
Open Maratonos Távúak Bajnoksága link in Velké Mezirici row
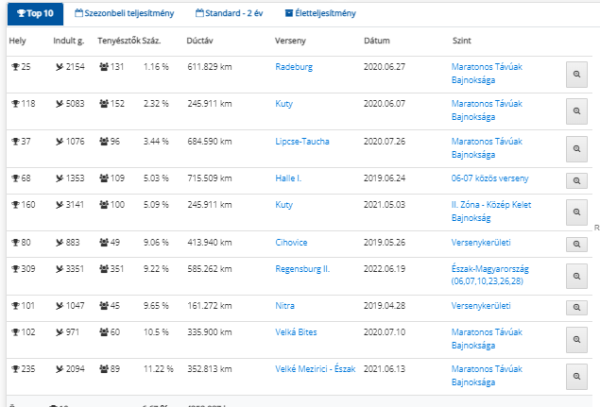pyautogui.click(x=487, y=375)
